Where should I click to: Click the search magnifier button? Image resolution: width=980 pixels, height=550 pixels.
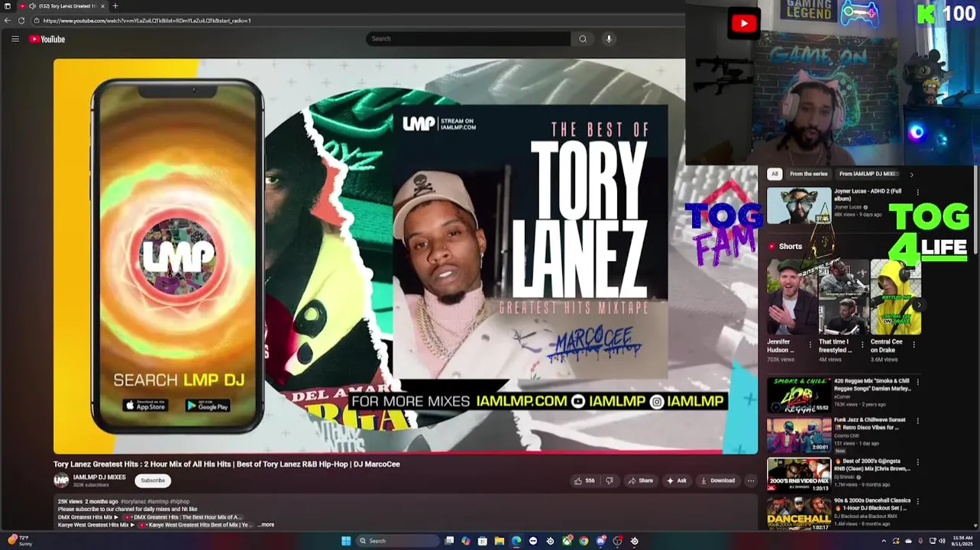coord(583,39)
